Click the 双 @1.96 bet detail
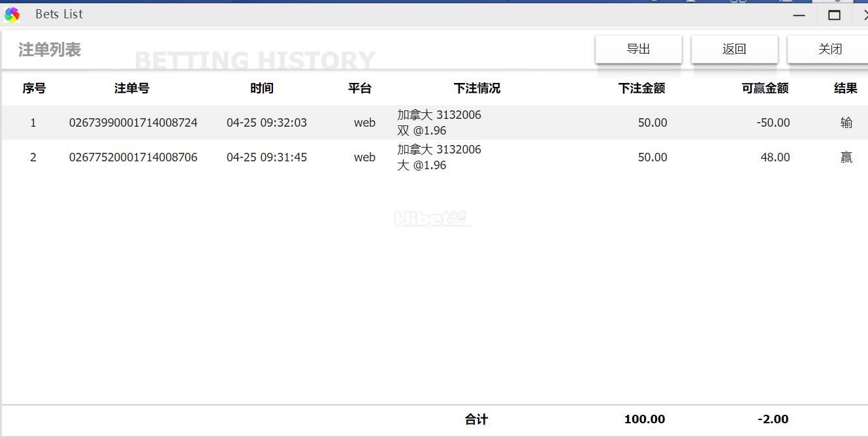 pos(422,131)
